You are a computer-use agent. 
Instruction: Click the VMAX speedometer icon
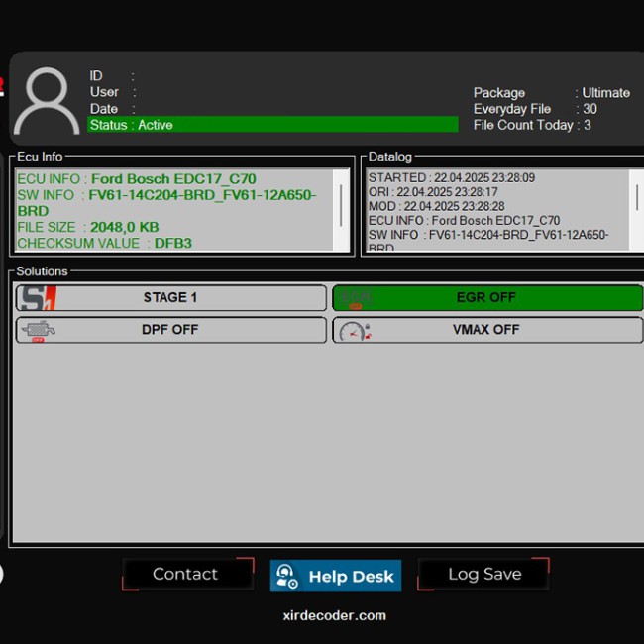coord(356,332)
